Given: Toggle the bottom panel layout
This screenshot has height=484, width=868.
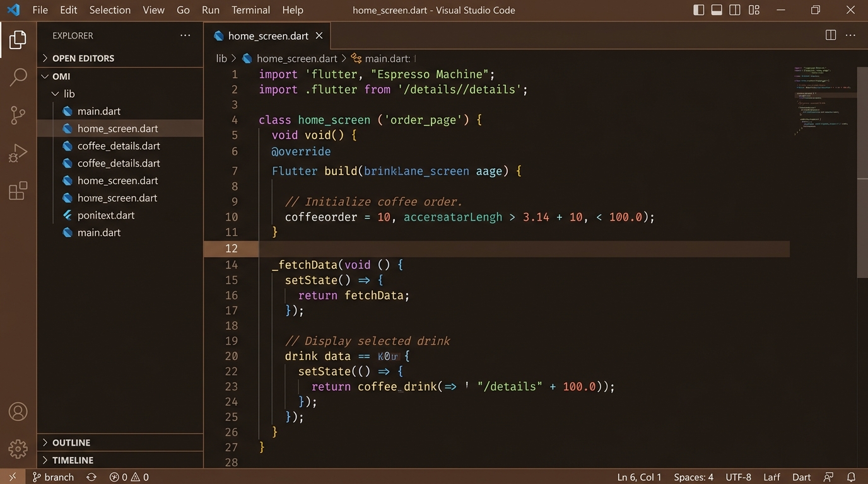Looking at the screenshot, I should point(717,10).
